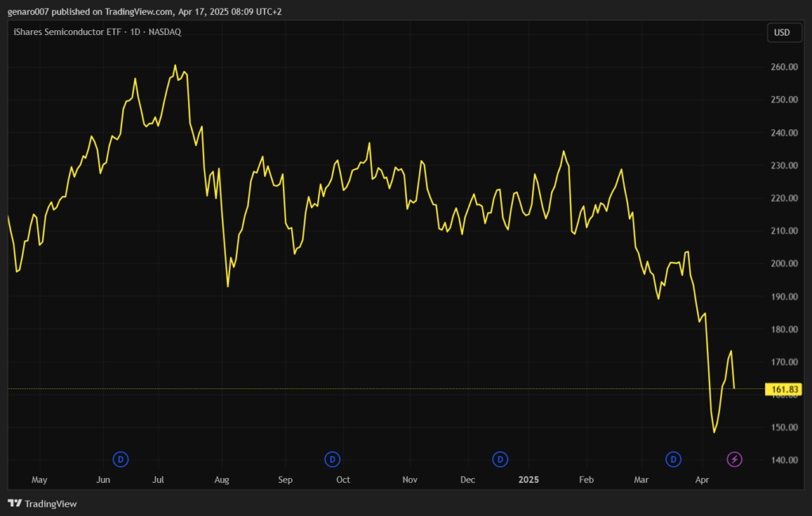Open the dividend marker near Mar
812x516 pixels.
pos(673,459)
